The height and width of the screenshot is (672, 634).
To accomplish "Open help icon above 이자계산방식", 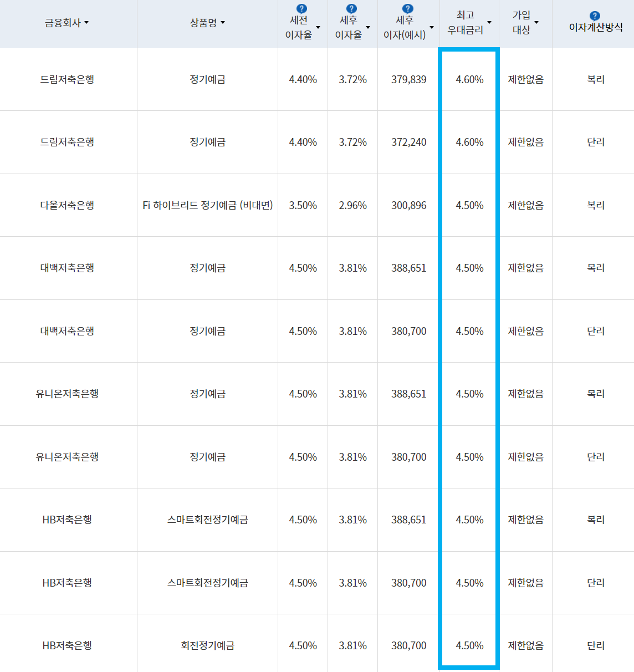I will click(x=595, y=16).
